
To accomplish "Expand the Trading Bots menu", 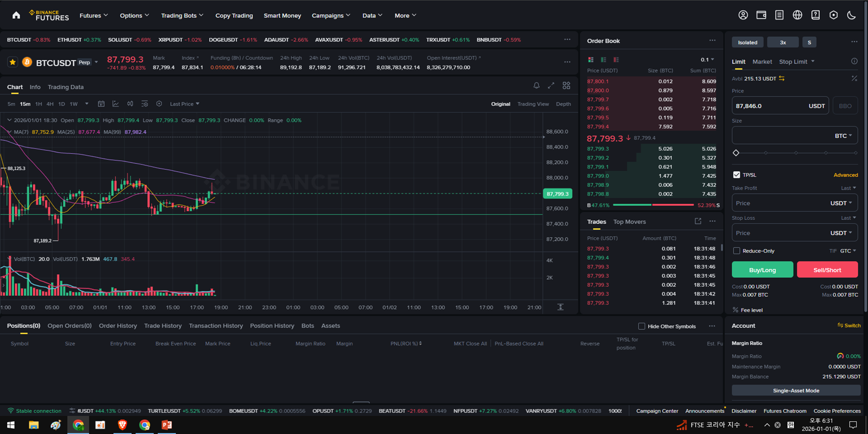I will (182, 15).
